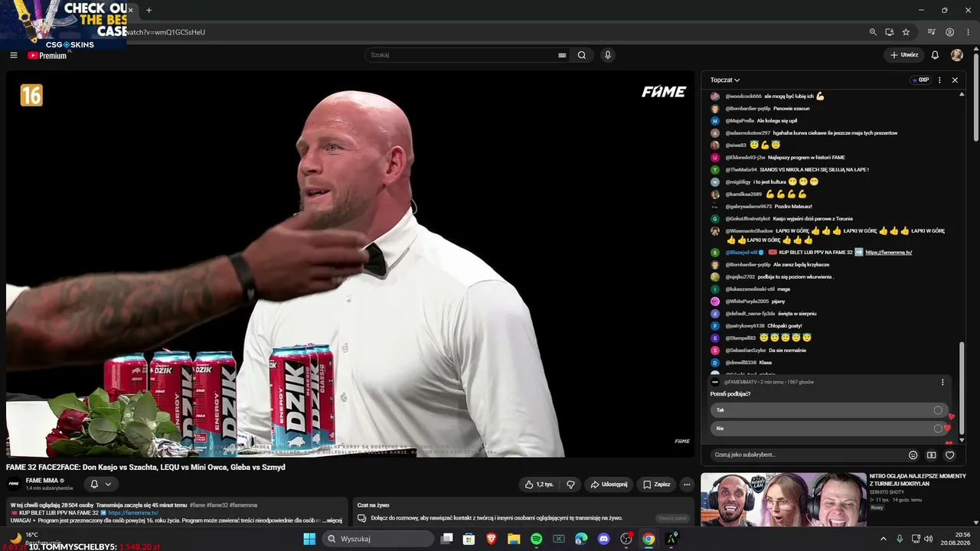Open Chrome's three-dot menu
This screenshot has height=551, width=980.
[x=967, y=32]
